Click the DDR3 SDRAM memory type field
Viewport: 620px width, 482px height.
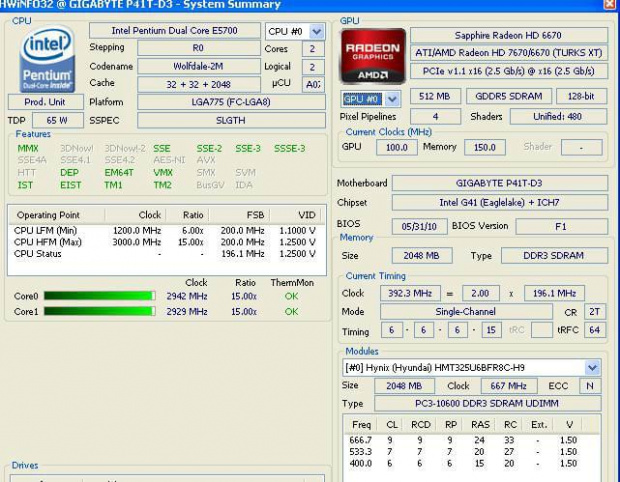(554, 255)
